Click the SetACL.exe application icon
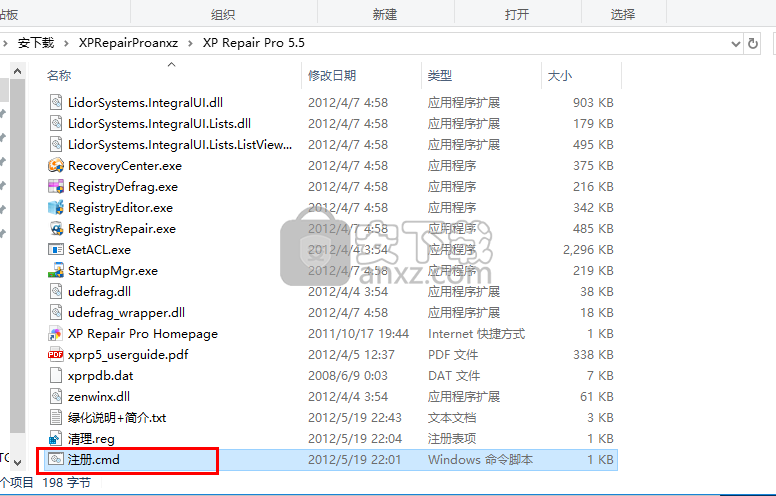The width and height of the screenshot is (776, 496). coord(56,249)
